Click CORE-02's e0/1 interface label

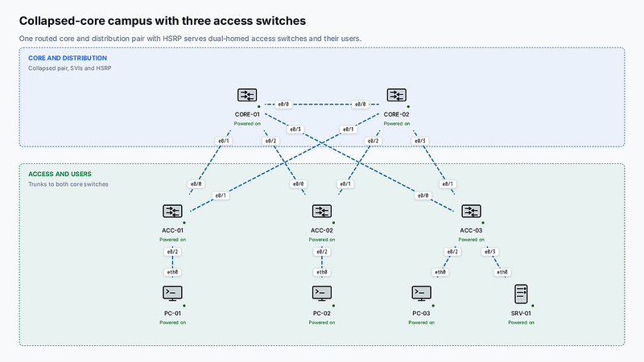[349, 130]
